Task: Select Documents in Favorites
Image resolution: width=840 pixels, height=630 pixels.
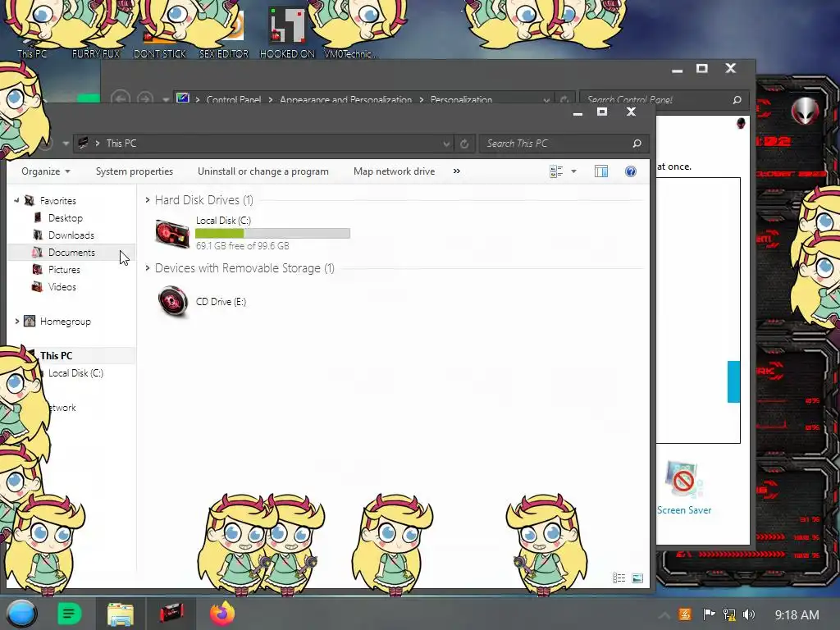Action: [x=71, y=253]
